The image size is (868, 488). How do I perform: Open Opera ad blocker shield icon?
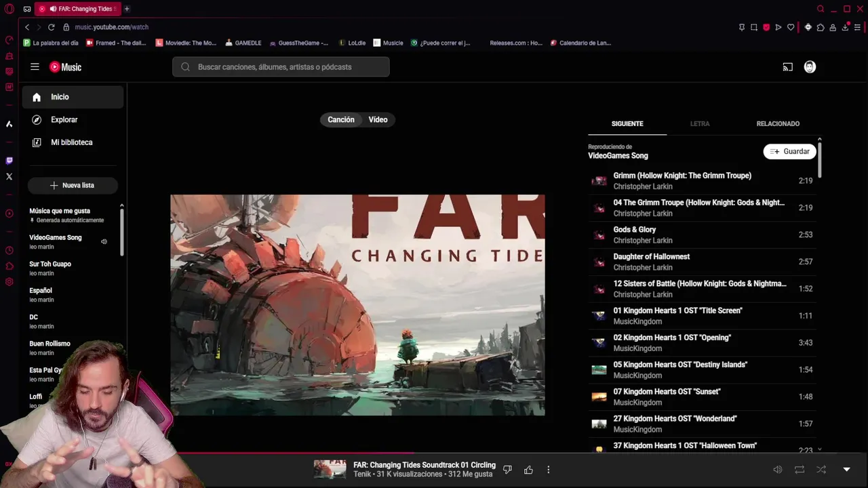tap(766, 27)
